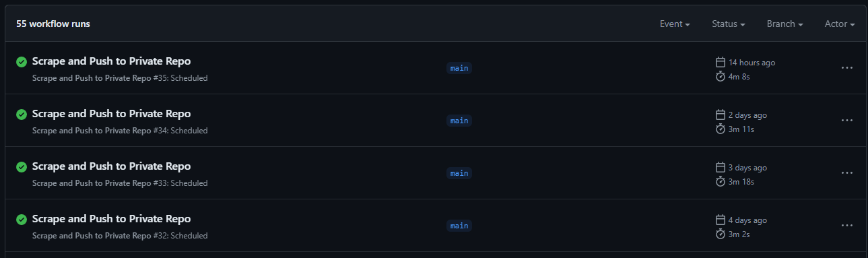
Task: Open workflow run #35 title link
Action: [111, 61]
